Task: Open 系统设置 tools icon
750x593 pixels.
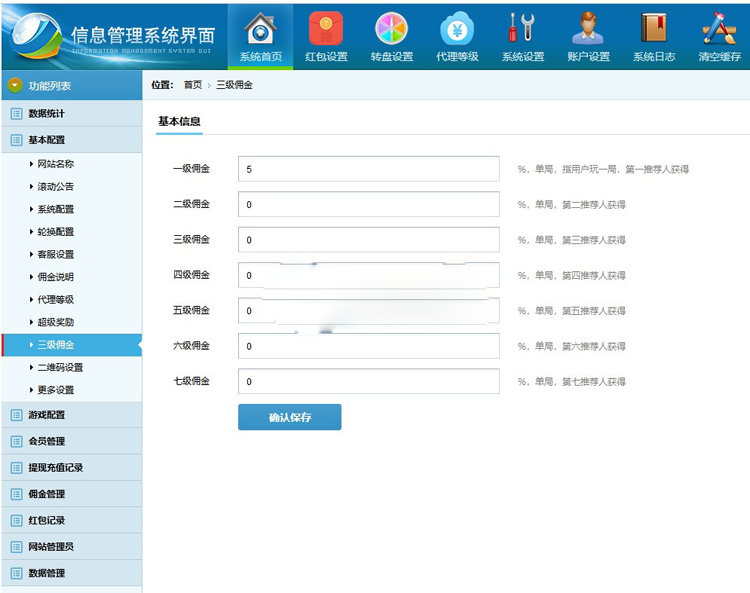Action: (x=522, y=29)
